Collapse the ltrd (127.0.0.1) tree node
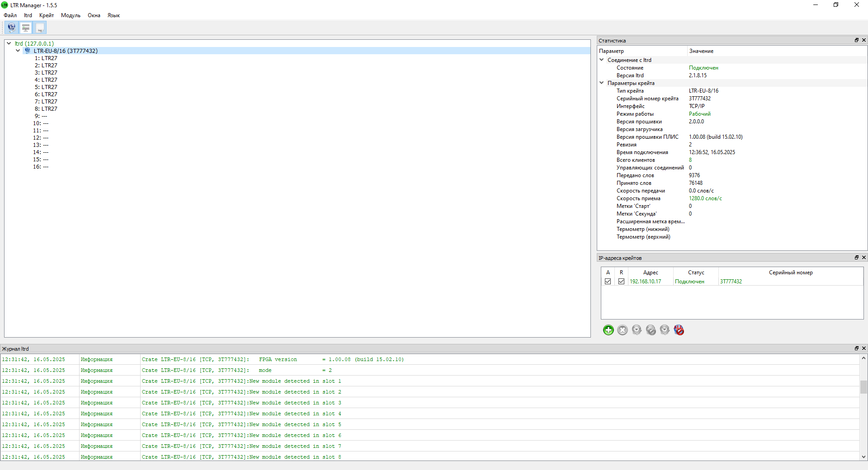The width and height of the screenshot is (868, 470). [9, 43]
